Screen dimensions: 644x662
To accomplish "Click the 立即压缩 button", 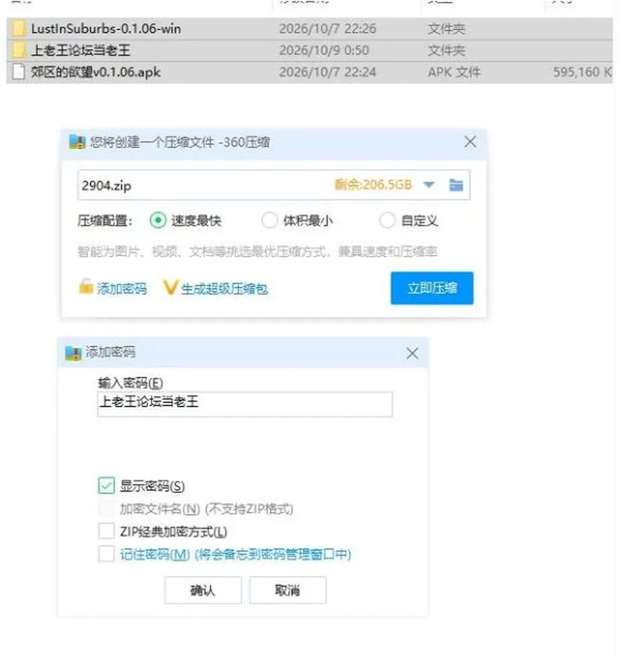I will coord(432,288).
